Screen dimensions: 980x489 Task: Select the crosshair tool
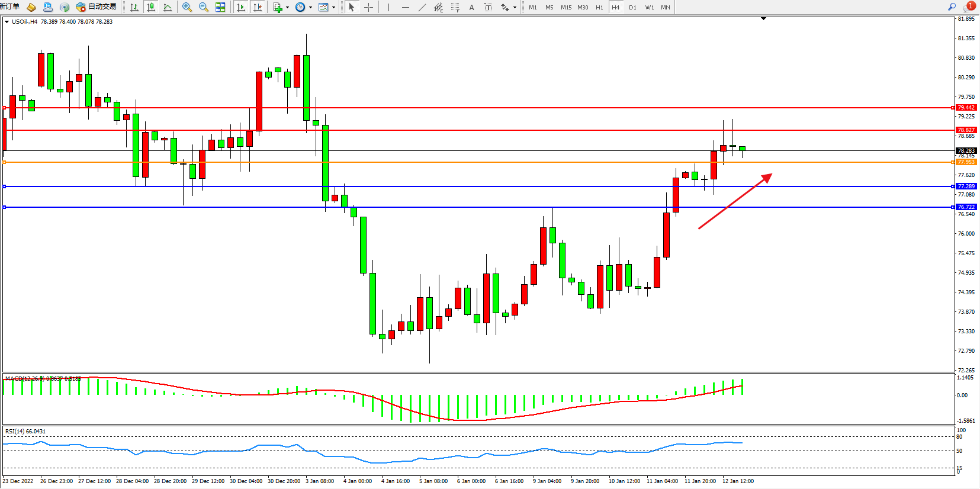click(x=368, y=7)
